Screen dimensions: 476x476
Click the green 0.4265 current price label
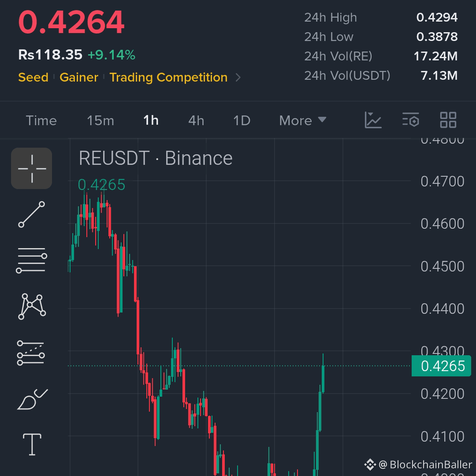point(441,366)
